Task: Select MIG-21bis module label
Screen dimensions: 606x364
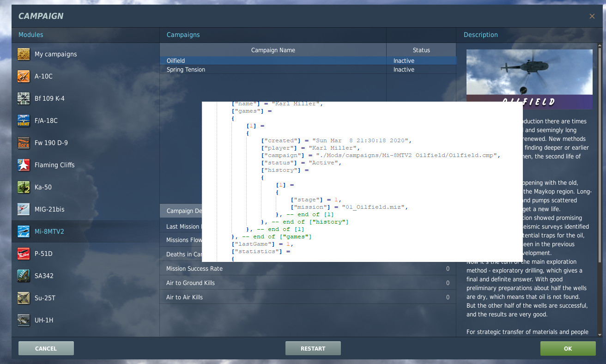Action: [x=49, y=209]
